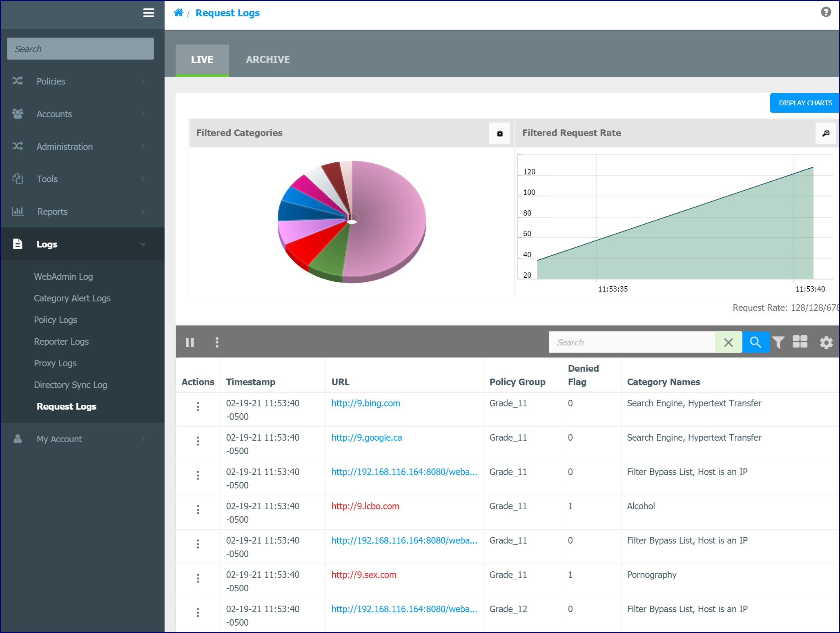Click the blue search magnifier button
This screenshot has height=633, width=840.
pos(755,342)
